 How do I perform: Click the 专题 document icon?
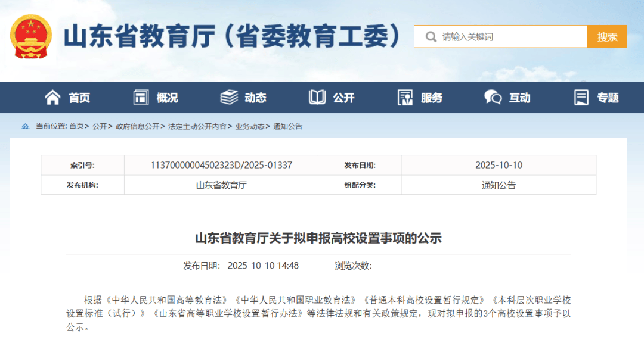point(581,98)
